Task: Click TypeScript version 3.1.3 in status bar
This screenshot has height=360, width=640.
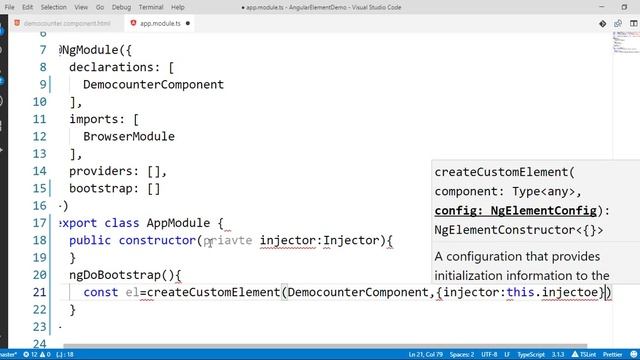Action: pos(558,354)
